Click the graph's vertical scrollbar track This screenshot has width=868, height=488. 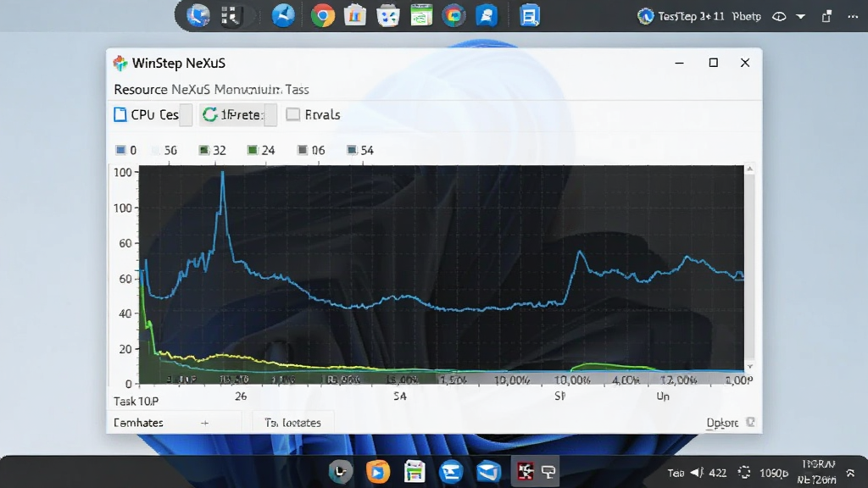tap(749, 267)
